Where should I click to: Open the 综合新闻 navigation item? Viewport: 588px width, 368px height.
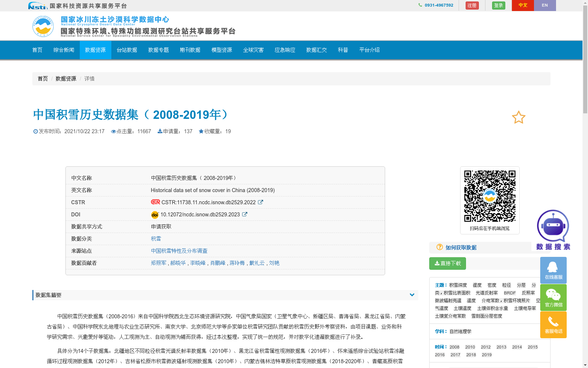(x=64, y=50)
